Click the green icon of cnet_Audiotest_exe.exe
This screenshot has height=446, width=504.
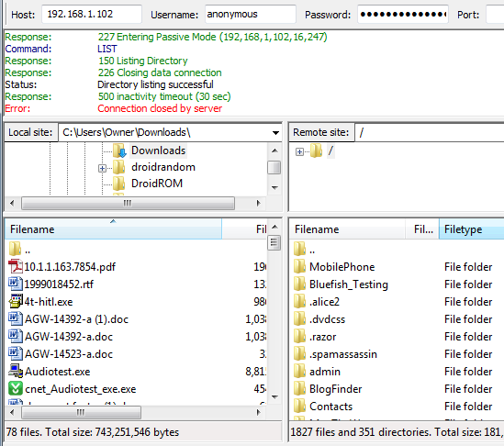pyautogui.click(x=15, y=388)
